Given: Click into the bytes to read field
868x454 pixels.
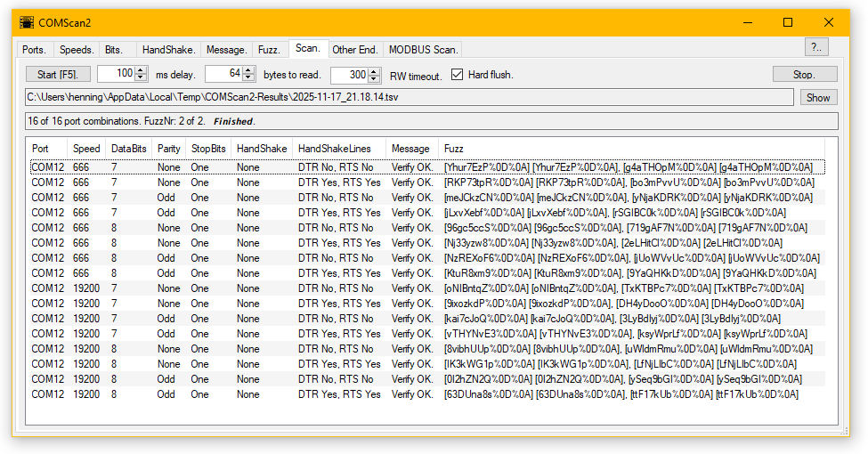Looking at the screenshot, I should [223, 74].
